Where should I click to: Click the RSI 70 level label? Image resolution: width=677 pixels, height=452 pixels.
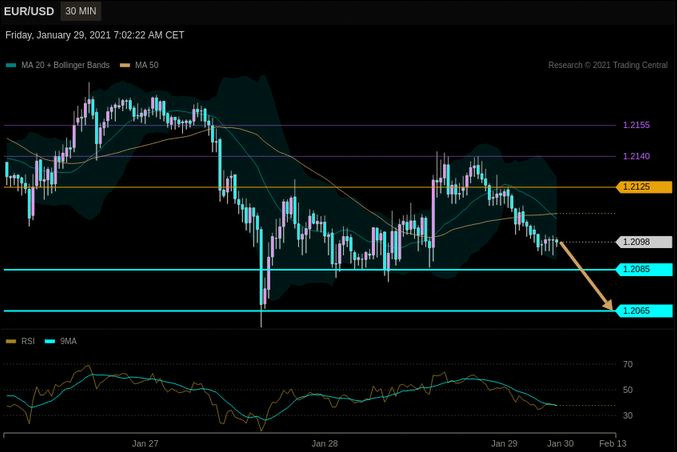628,364
